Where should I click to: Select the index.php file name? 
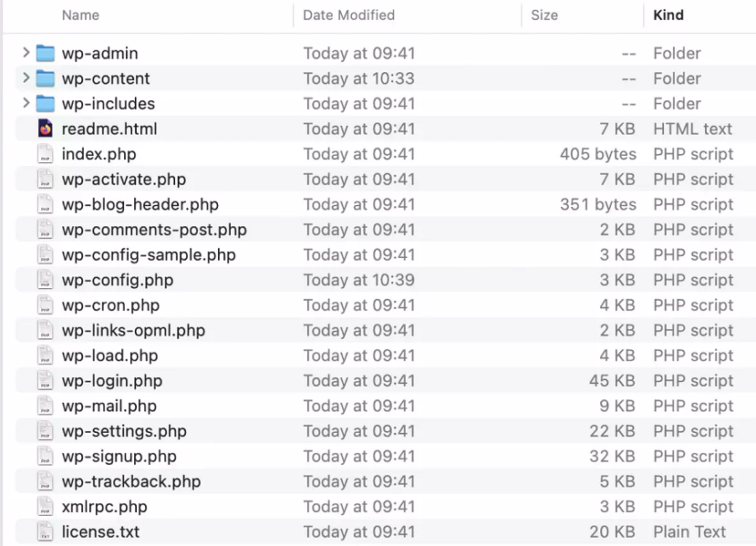(x=98, y=154)
